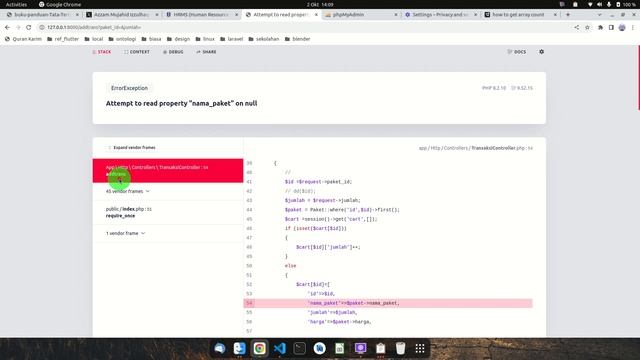Viewport: 640px width, 360px height.
Task: Open the biasa bookmark folder
Action: coord(151,39)
